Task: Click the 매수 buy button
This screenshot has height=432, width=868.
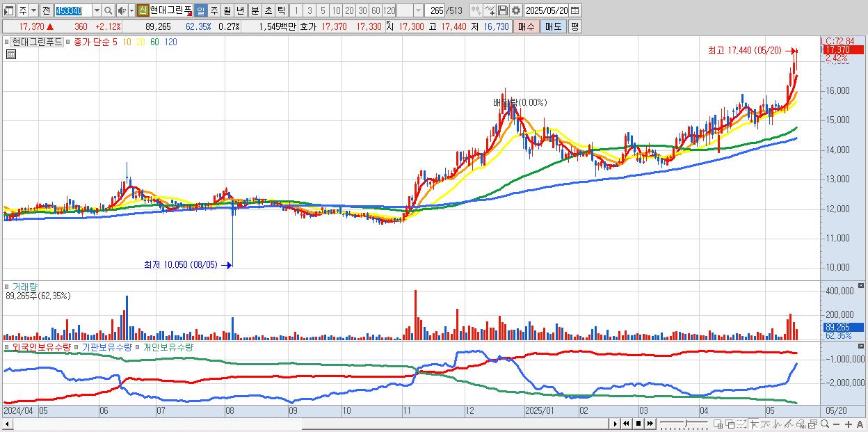Action: (527, 26)
